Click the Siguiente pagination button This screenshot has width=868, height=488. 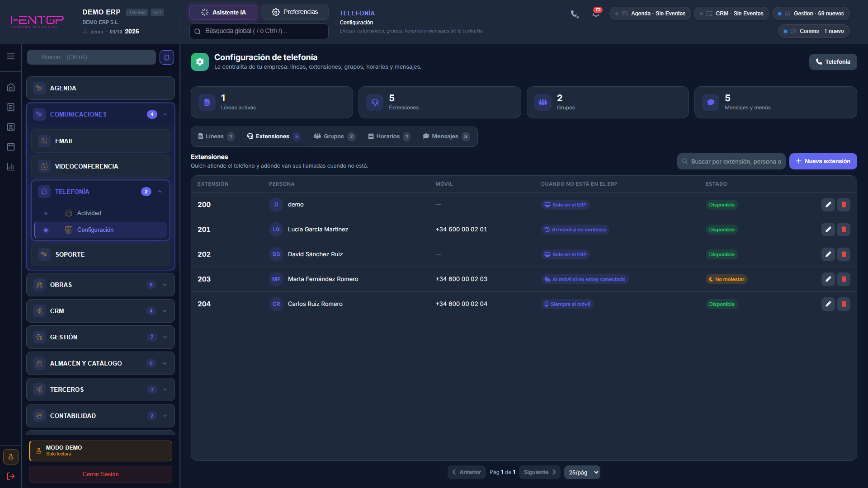tap(540, 472)
